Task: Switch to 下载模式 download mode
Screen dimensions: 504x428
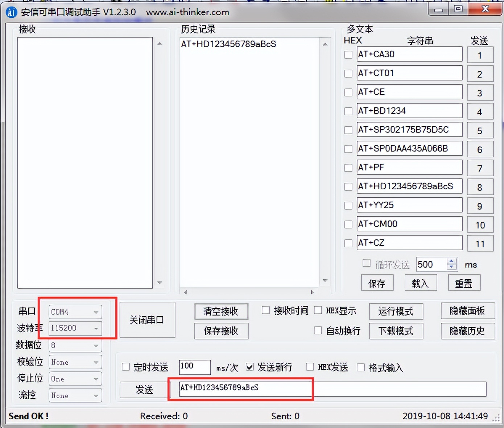Action: pyautogui.click(x=396, y=331)
